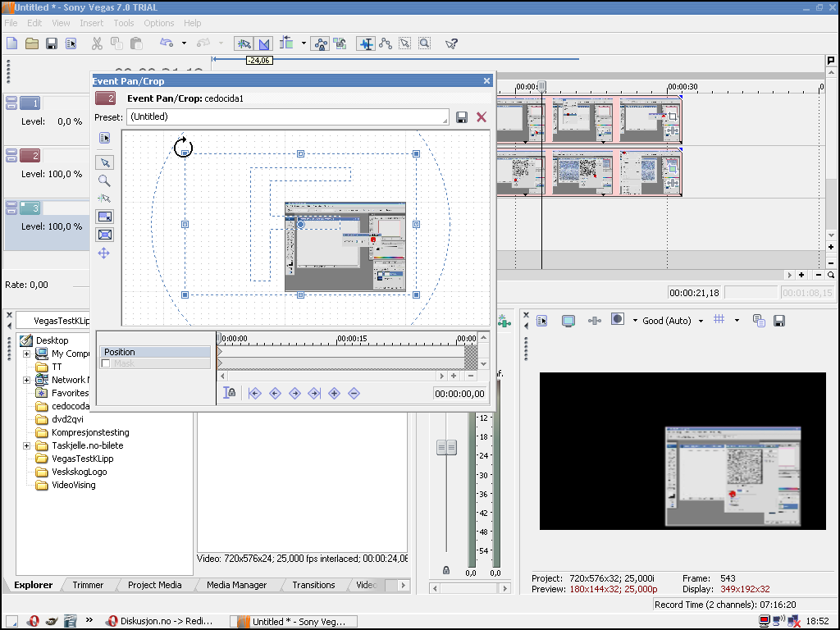840x630 pixels.
Task: Open Diskusjon.no taskbar window button
Action: tap(160, 621)
